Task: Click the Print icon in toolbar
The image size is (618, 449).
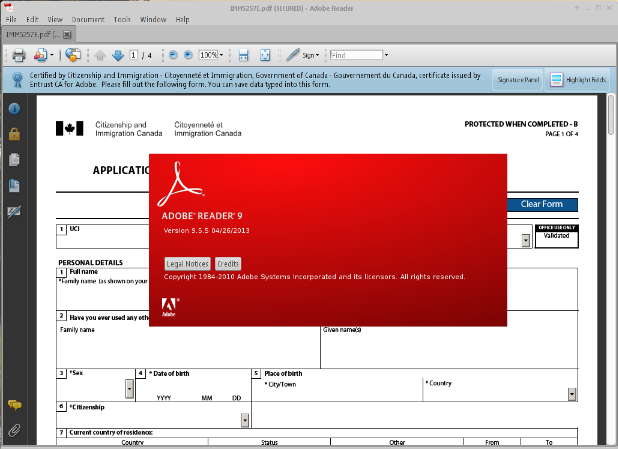Action: coord(19,55)
